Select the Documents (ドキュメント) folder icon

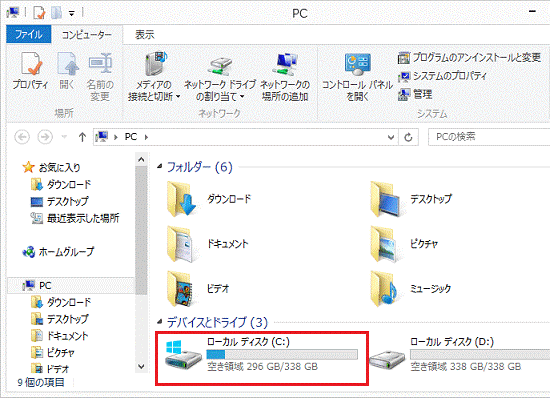coord(181,244)
